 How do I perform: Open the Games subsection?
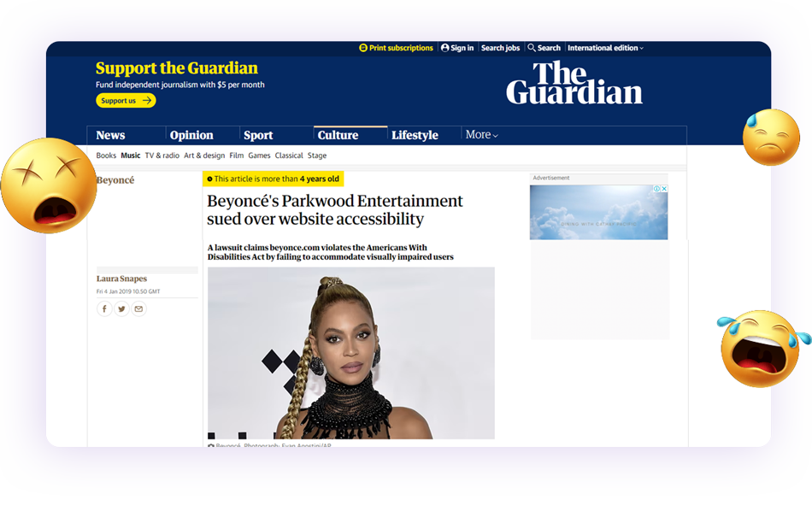259,156
